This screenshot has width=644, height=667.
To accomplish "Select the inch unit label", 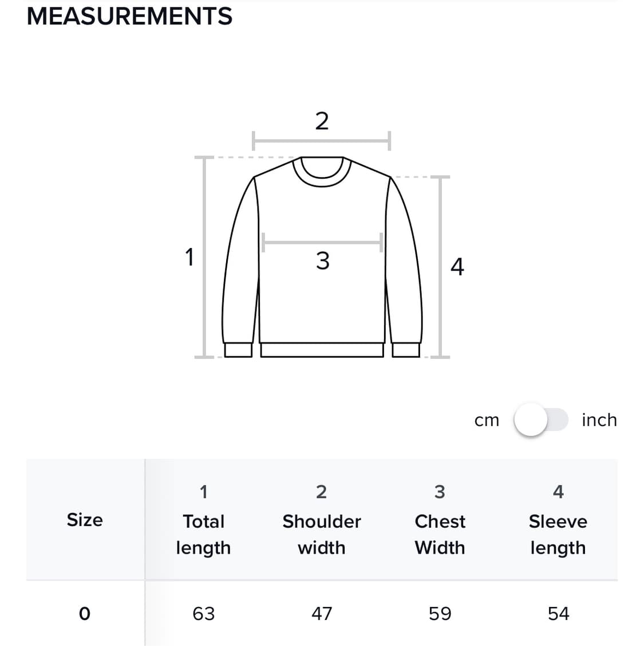I will click(x=599, y=420).
